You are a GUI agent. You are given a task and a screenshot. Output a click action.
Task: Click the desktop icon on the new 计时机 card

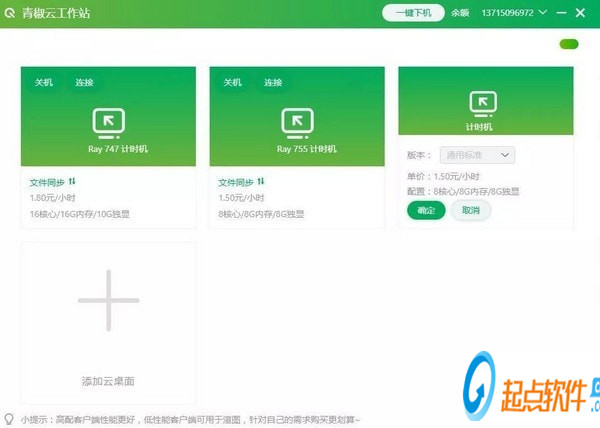[483, 104]
